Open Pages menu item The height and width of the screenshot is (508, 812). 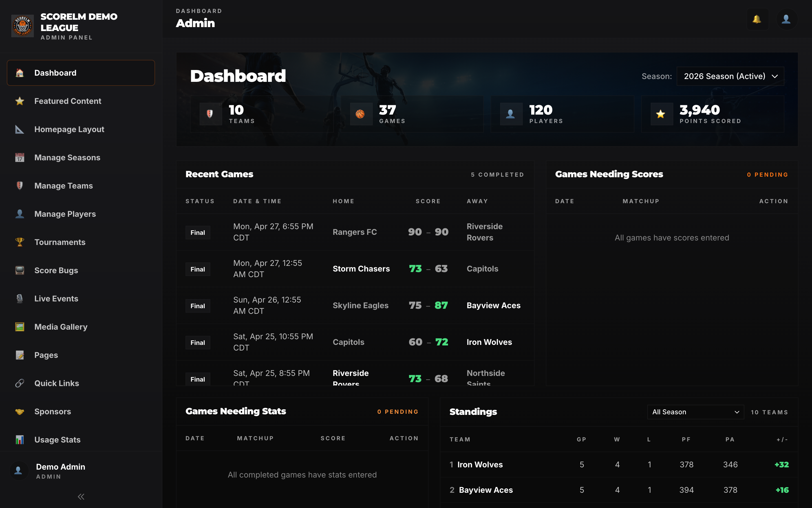click(81, 355)
